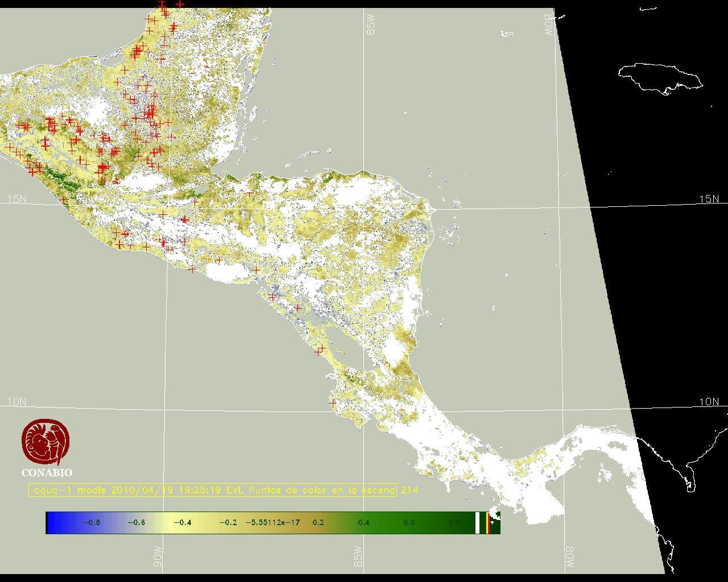Select the Jamaica island outline

(x=660, y=77)
